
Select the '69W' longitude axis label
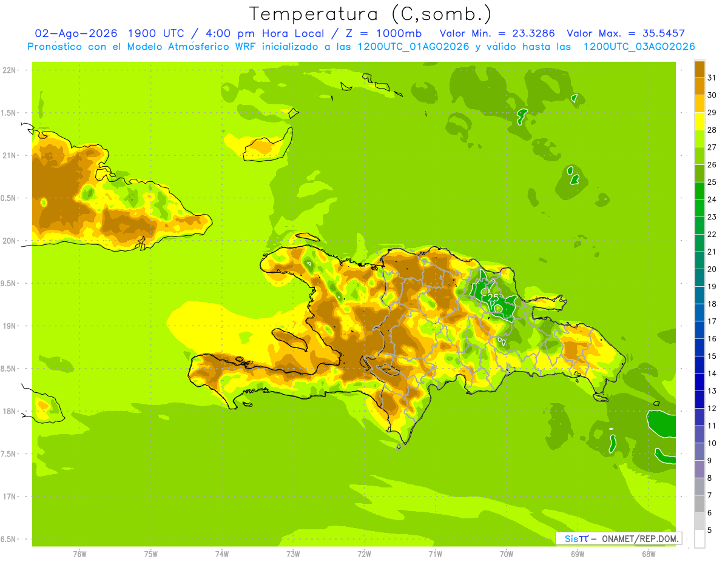(x=578, y=554)
